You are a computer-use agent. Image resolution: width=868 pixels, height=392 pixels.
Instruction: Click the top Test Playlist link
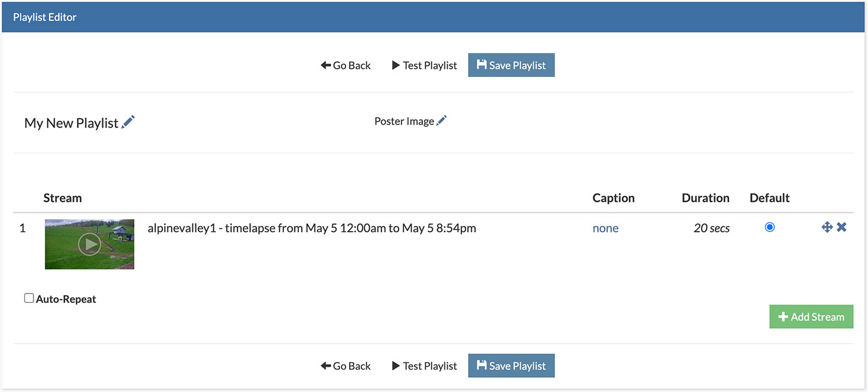425,65
